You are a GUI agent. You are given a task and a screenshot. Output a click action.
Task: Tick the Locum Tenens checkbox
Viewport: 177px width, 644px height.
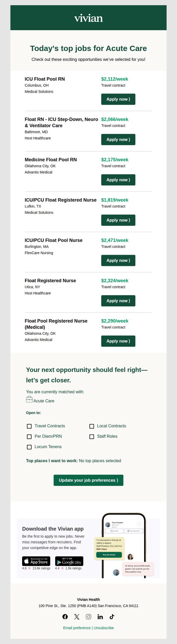pyautogui.click(x=29, y=447)
